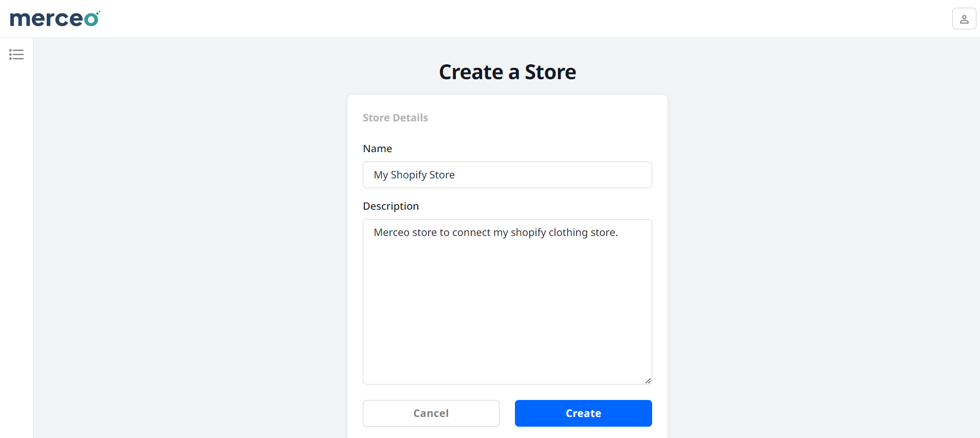Click the Store Details heading

395,118
